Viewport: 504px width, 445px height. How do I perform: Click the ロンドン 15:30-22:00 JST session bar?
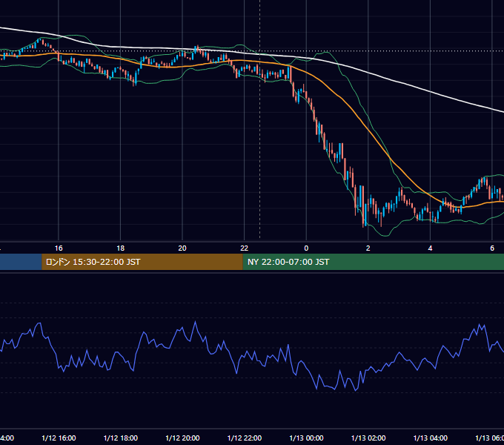coord(142,262)
